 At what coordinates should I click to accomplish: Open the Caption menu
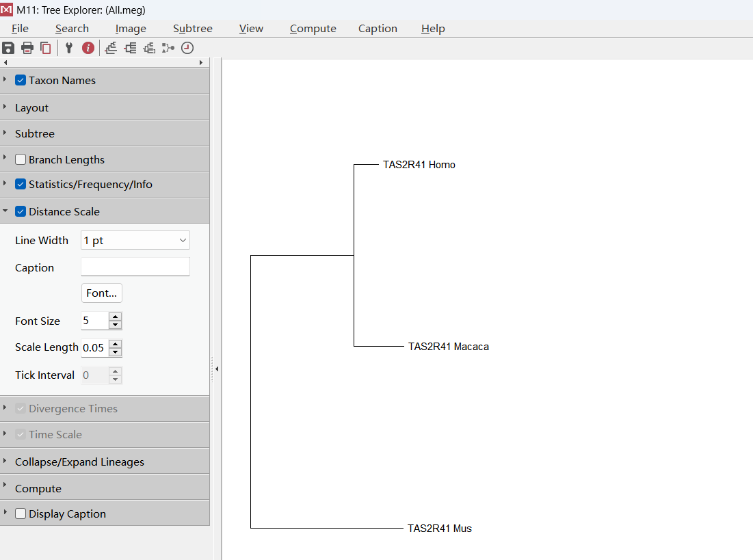coord(378,28)
